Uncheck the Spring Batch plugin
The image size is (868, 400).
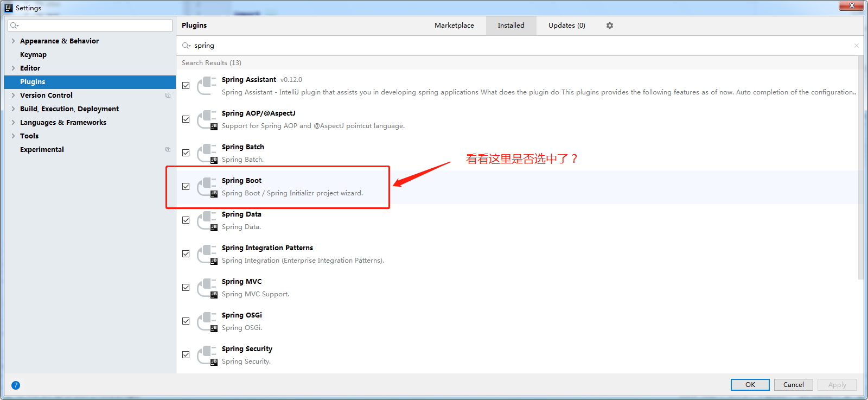pyautogui.click(x=186, y=153)
